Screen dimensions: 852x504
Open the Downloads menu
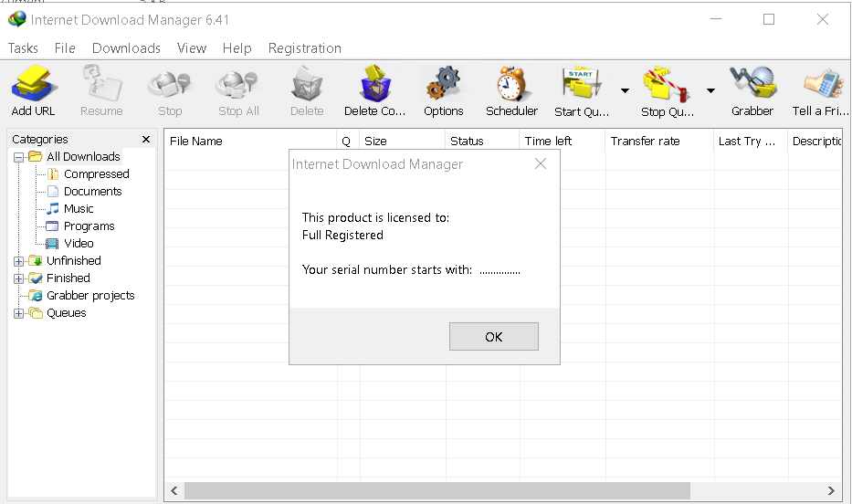126,48
